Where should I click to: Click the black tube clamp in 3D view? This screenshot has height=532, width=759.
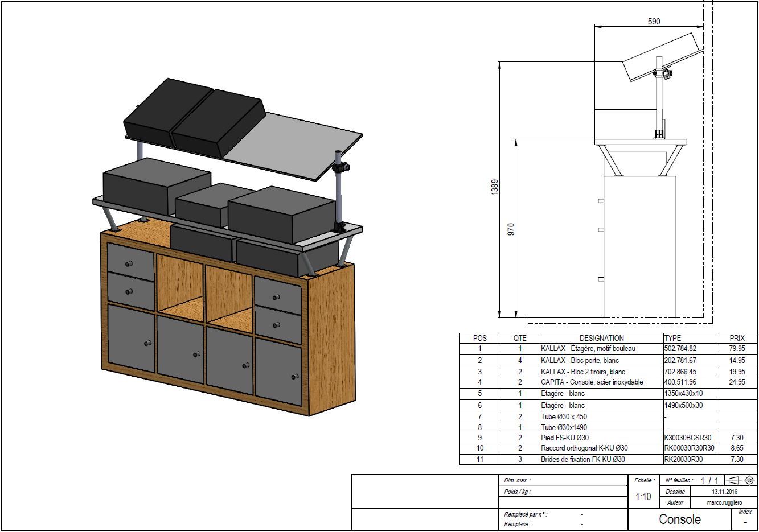[343, 168]
